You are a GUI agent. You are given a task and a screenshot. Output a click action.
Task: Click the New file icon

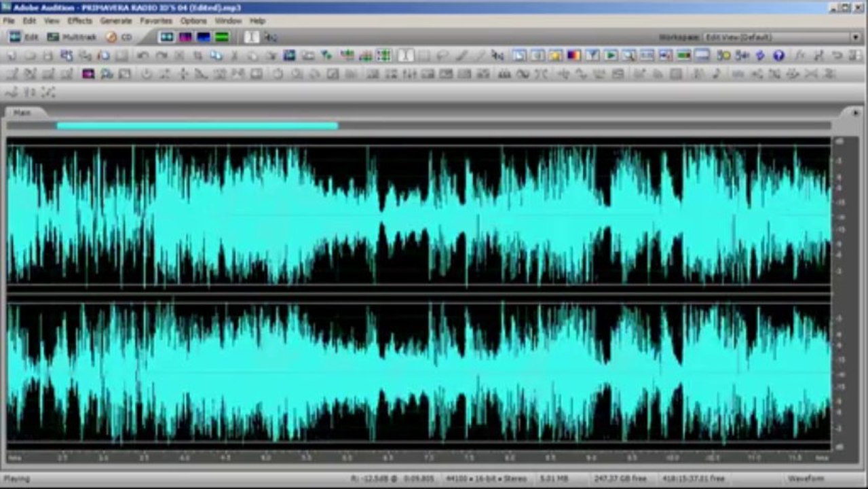[12, 56]
